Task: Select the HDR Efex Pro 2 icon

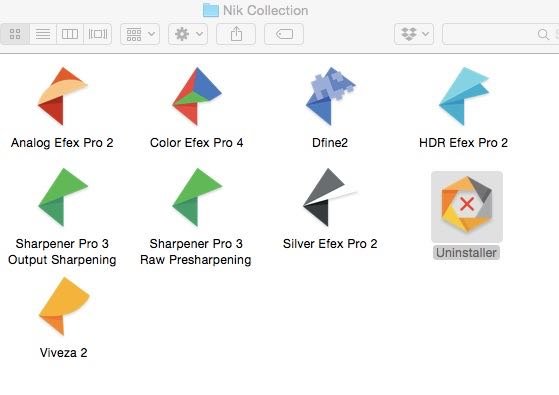Action: [464, 96]
